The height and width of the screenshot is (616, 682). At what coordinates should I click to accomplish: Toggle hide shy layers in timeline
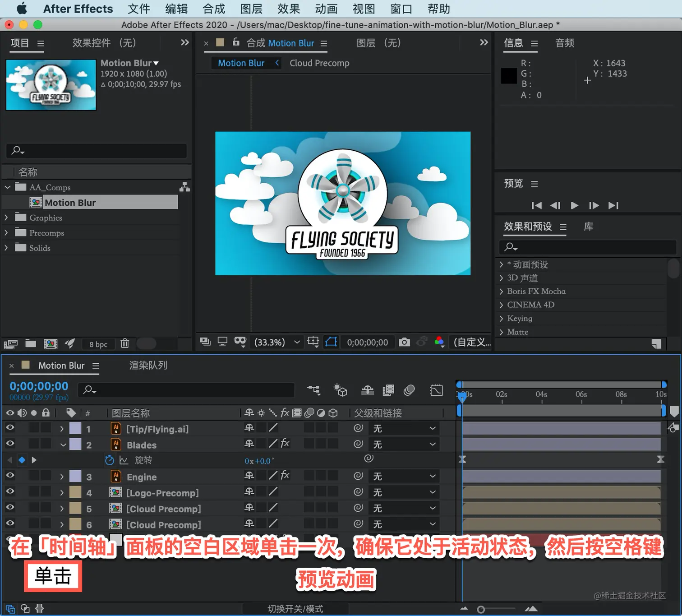coord(368,390)
